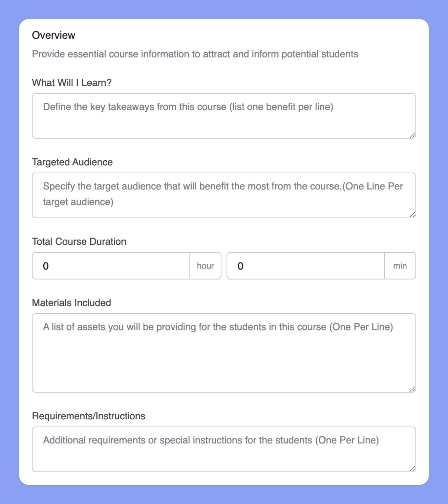Image resolution: width=448 pixels, height=504 pixels.
Task: Click the "What Will I Learn?" label
Action: click(x=72, y=83)
